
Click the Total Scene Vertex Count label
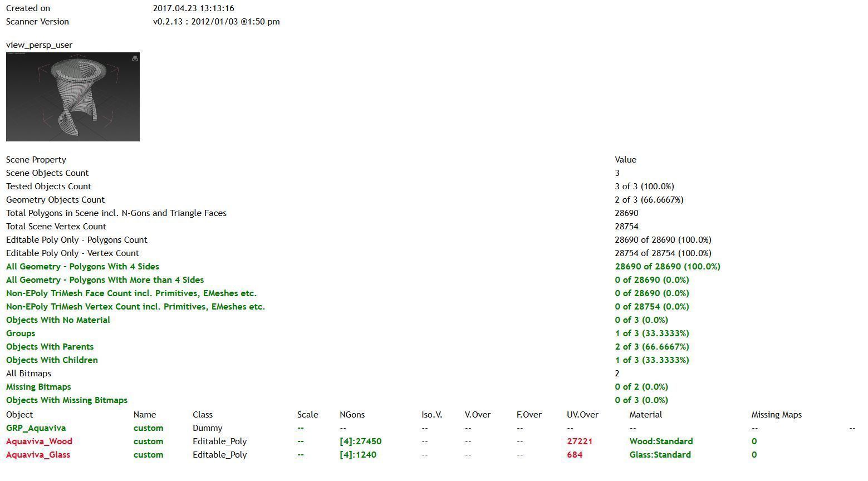click(56, 227)
